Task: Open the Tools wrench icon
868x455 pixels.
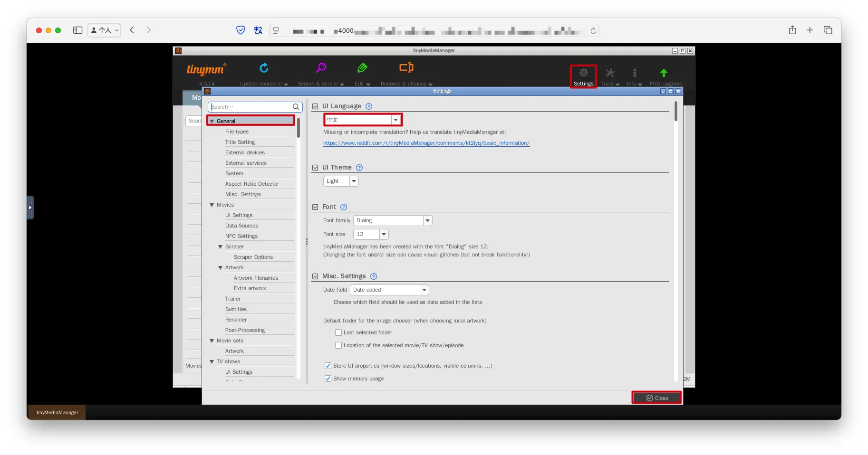Action: pos(610,73)
